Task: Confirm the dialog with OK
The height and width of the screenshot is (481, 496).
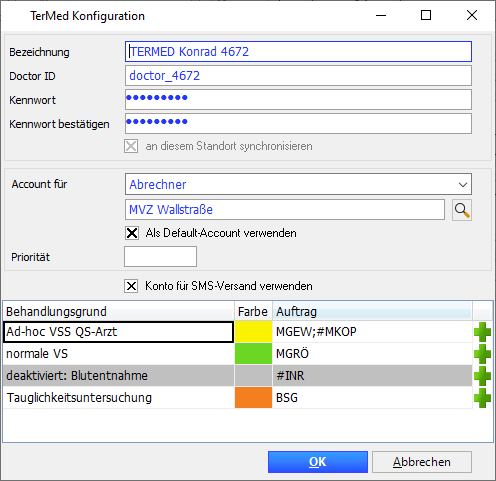Action: 318,462
